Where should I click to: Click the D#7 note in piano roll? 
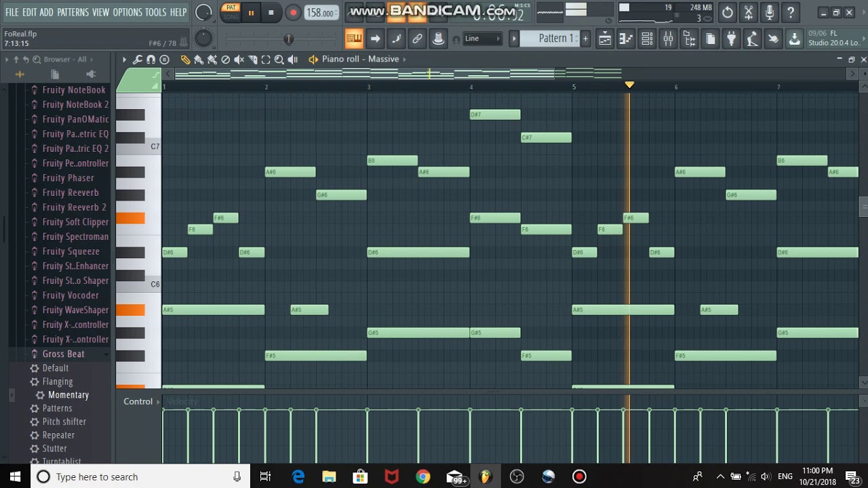495,115
